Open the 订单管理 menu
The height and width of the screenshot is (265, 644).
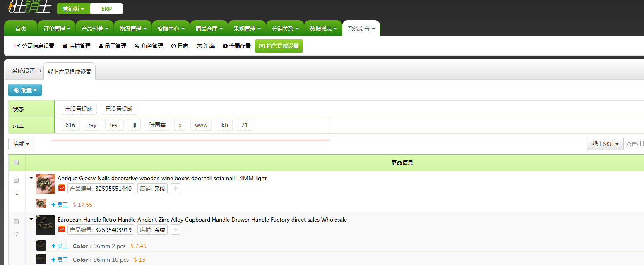57,29
